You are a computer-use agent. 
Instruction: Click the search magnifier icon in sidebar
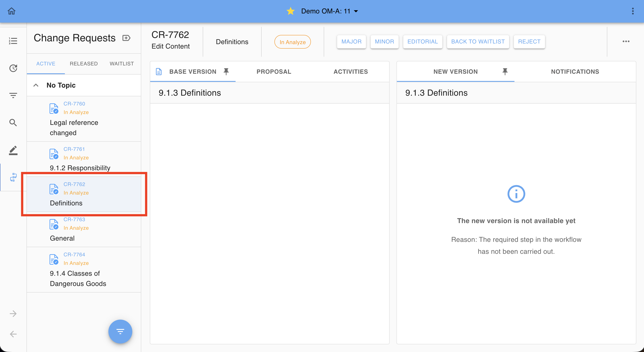pos(13,123)
